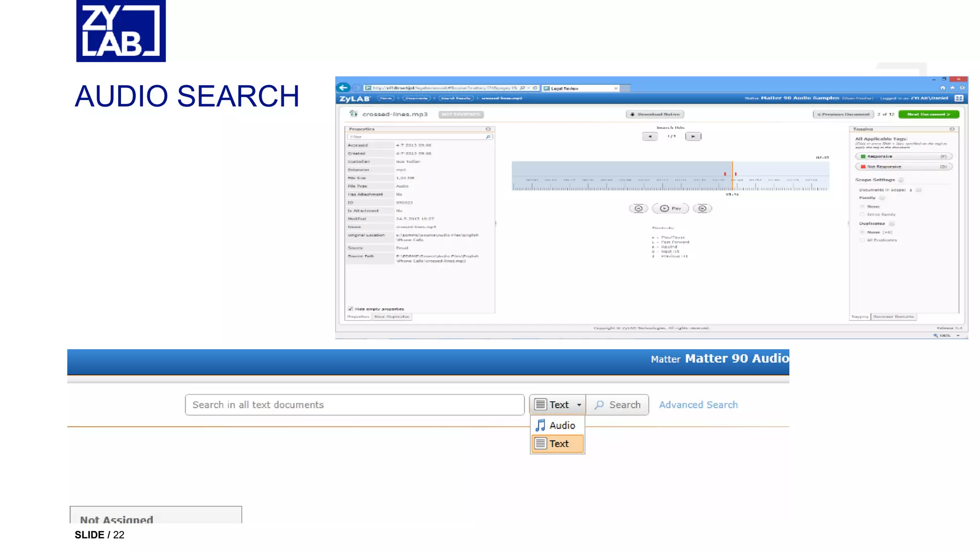The image size is (980, 551).
Task: Click the Not Assigned panel header
Action: (x=156, y=516)
